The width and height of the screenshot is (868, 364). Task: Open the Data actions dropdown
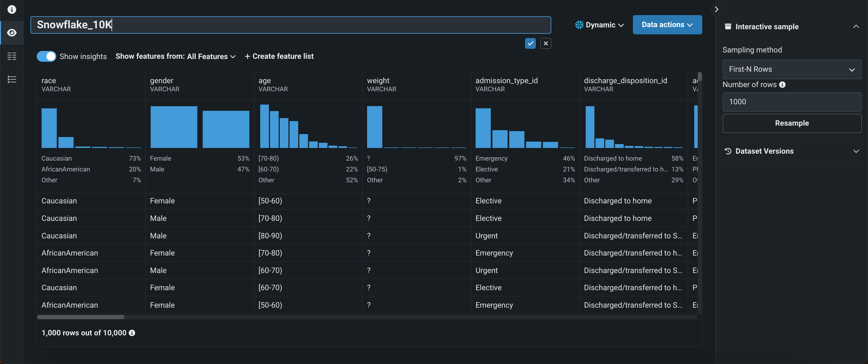pyautogui.click(x=667, y=25)
